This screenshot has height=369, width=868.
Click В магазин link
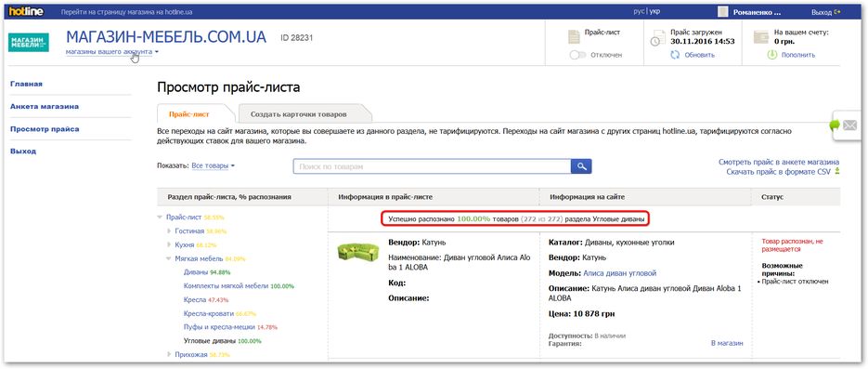(727, 343)
